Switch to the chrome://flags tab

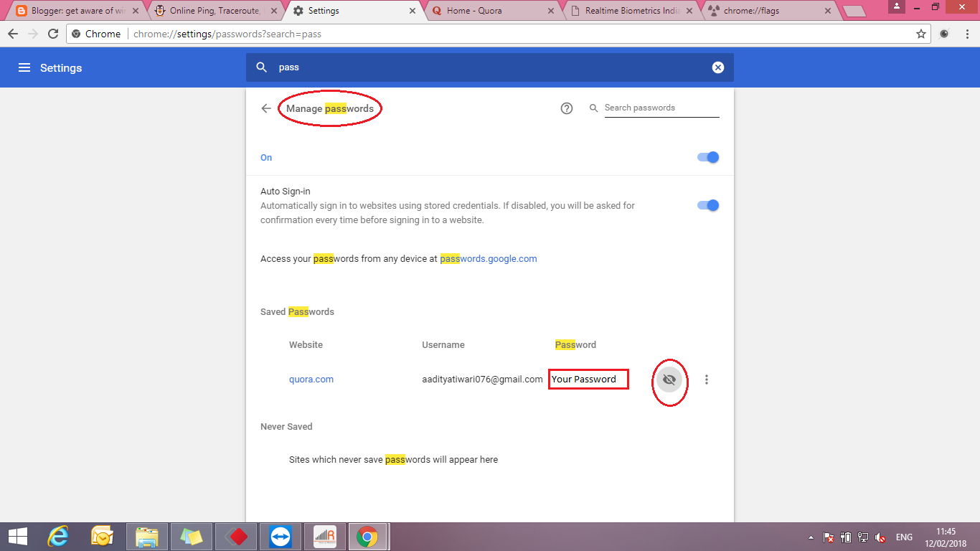coord(769,11)
